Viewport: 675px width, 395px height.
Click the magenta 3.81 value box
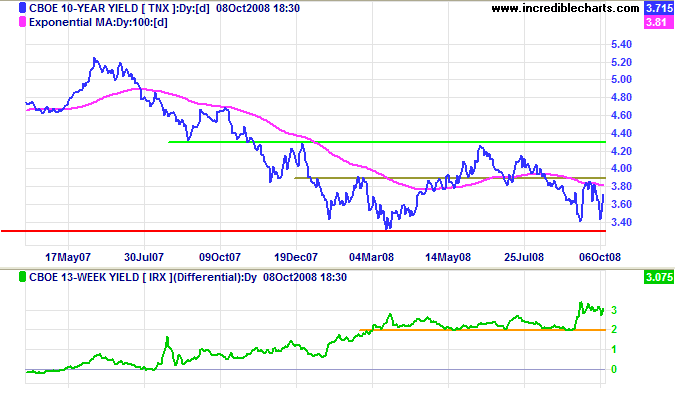pos(659,22)
